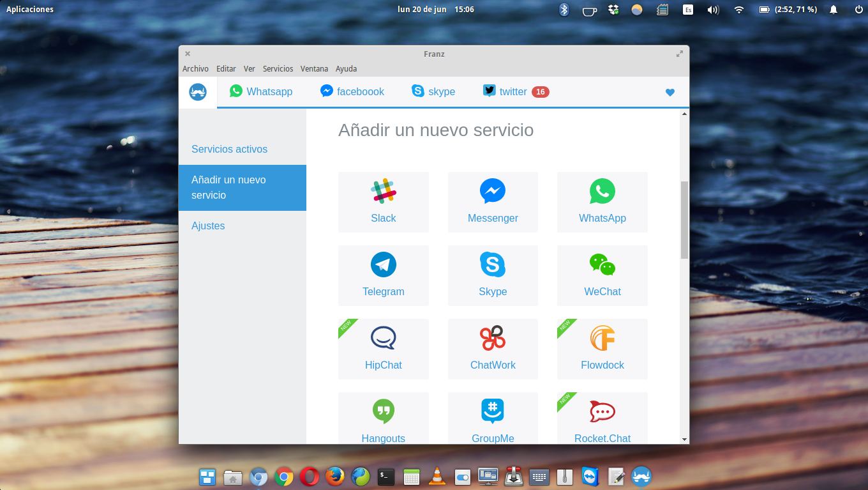The width and height of the screenshot is (868, 490).
Task: Open the Ver menu
Action: (x=249, y=68)
